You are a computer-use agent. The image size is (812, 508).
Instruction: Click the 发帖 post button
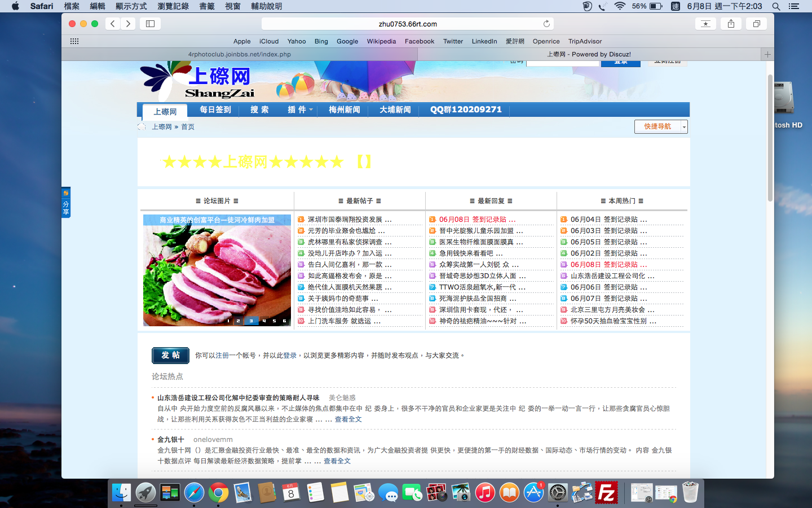(x=170, y=356)
